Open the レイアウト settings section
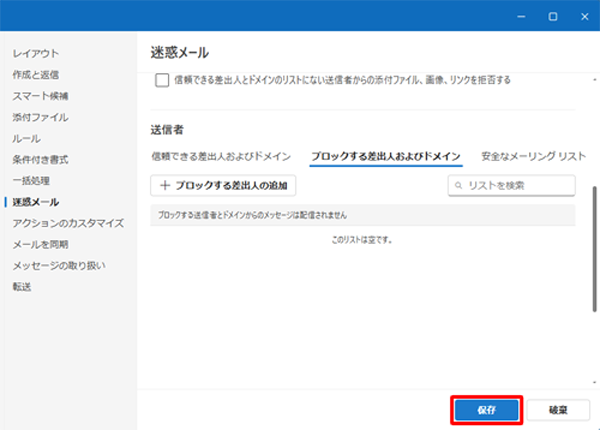 (36, 54)
